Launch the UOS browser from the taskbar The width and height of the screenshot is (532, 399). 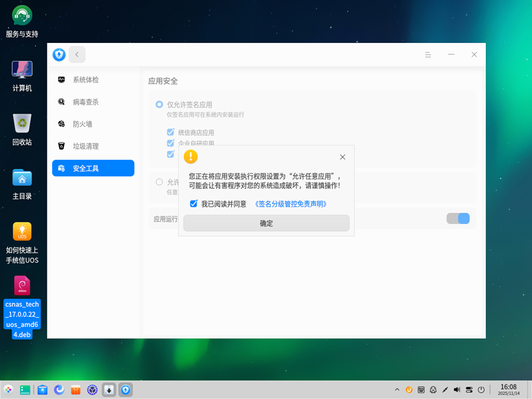click(x=59, y=389)
